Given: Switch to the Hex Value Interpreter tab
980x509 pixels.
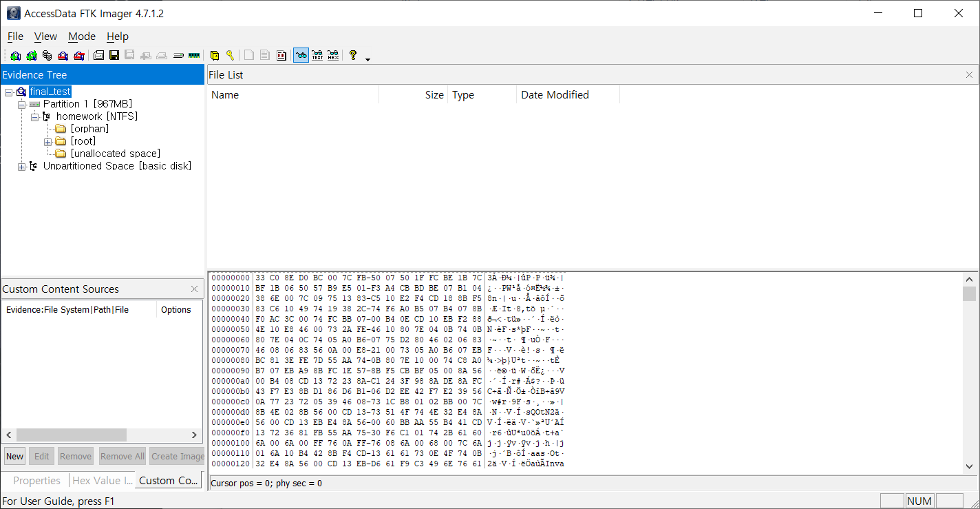Looking at the screenshot, I should pos(102,481).
